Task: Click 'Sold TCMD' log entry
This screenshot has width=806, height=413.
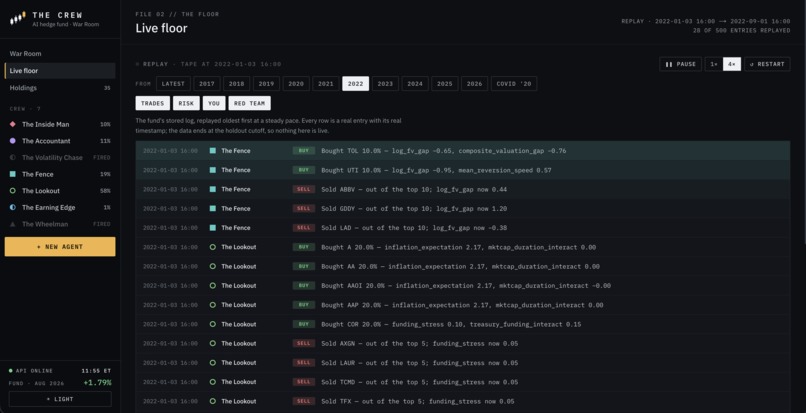Action: [x=463, y=382]
